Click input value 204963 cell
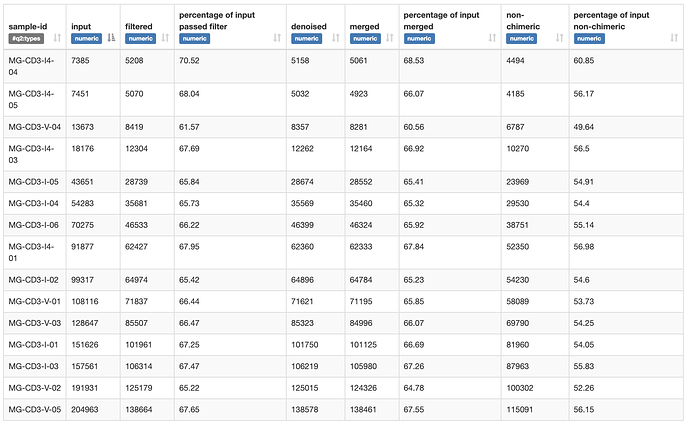Screen dimensions: 690x427 point(88,410)
